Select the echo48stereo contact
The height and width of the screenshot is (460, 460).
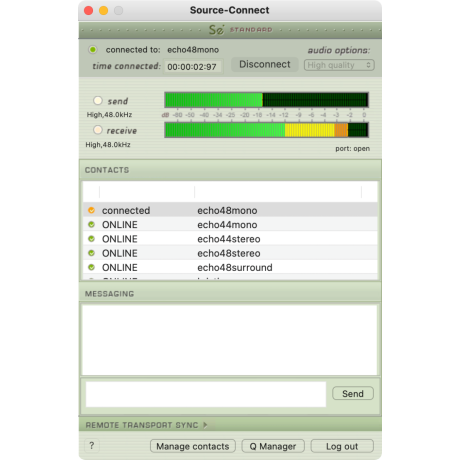point(229,253)
